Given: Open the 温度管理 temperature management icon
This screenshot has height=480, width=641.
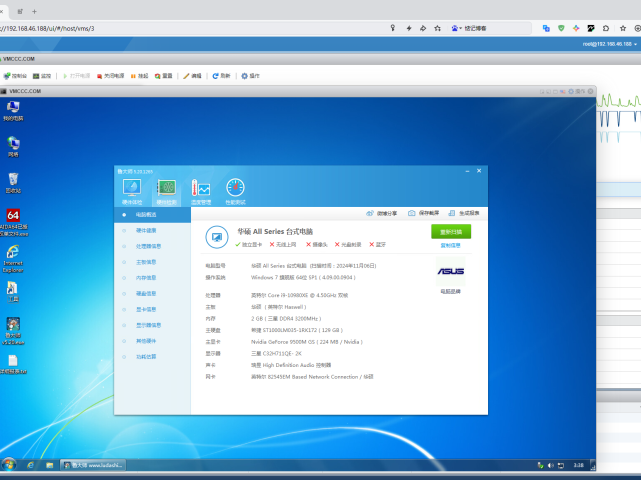Looking at the screenshot, I should [x=201, y=190].
